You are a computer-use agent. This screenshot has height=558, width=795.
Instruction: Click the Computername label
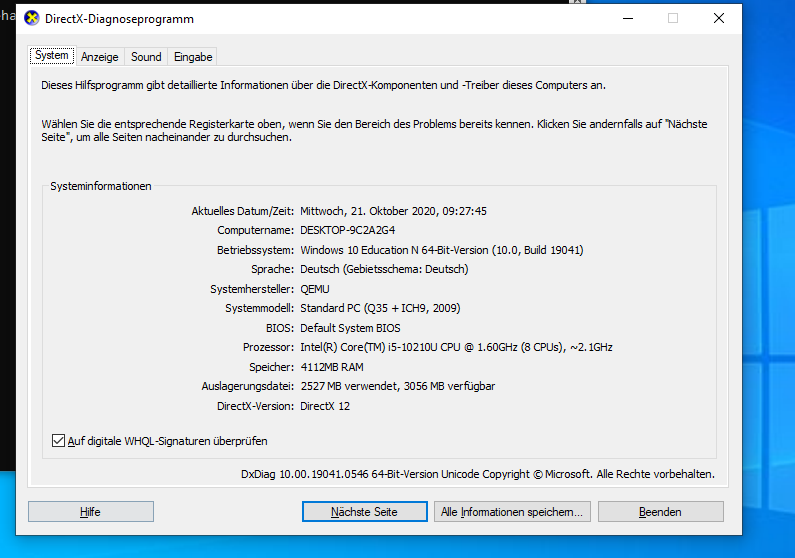pyautogui.click(x=256, y=230)
